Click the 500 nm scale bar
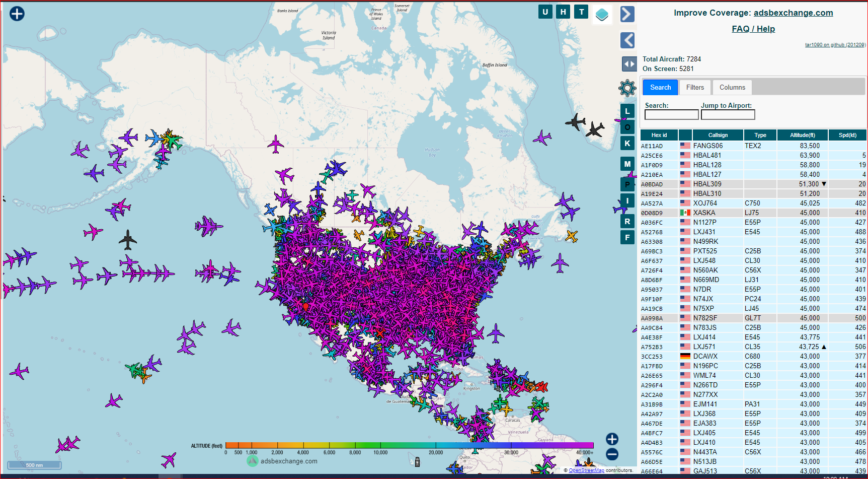The image size is (868, 479). (x=34, y=465)
